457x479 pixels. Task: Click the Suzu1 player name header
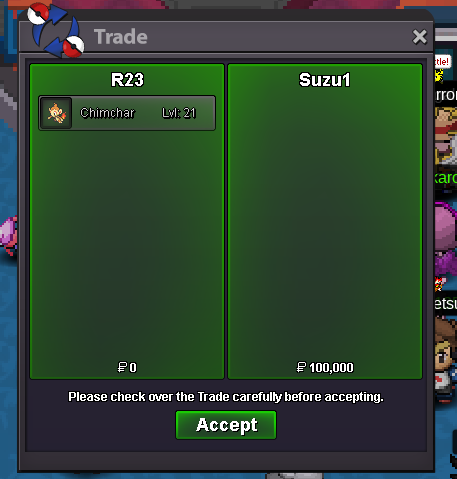click(x=325, y=80)
